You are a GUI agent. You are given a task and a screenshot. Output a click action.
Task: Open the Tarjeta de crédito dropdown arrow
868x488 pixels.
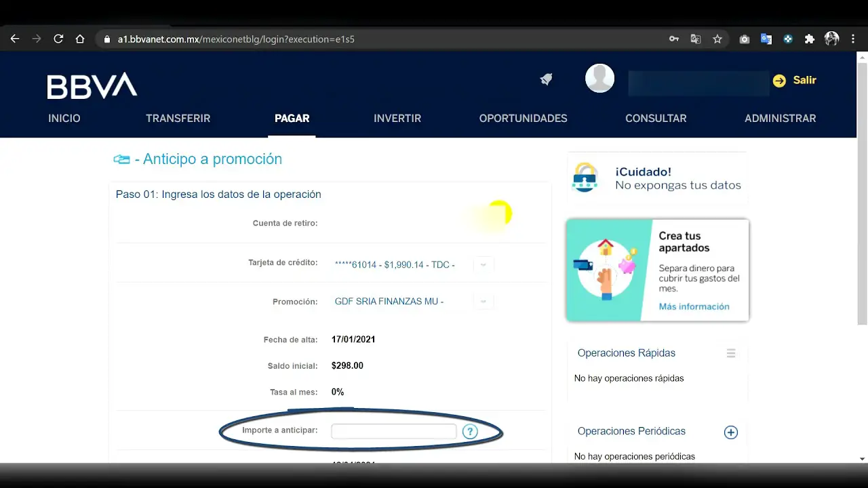(484, 265)
